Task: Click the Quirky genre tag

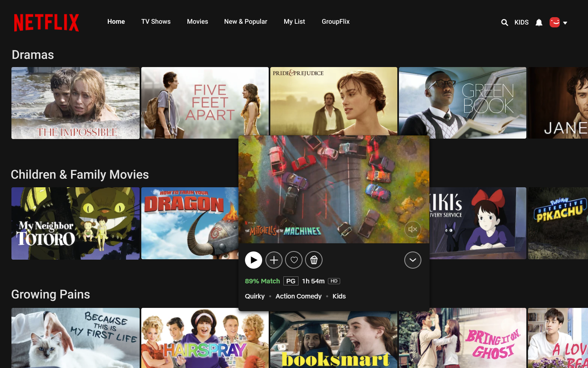Action: [255, 296]
